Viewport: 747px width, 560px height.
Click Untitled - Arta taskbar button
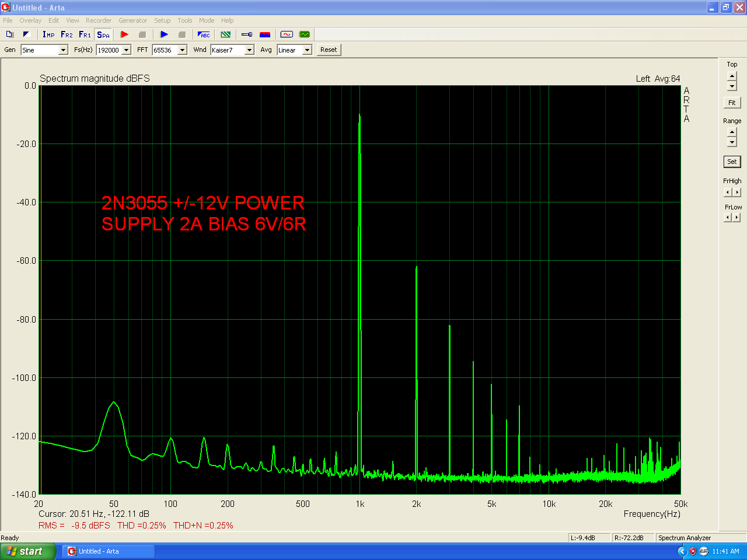(108, 551)
